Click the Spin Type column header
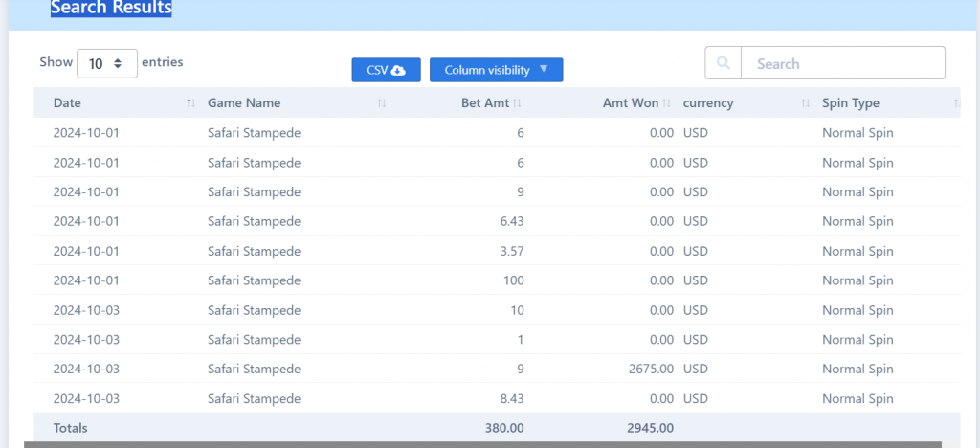This screenshot has height=448, width=980. [x=851, y=103]
